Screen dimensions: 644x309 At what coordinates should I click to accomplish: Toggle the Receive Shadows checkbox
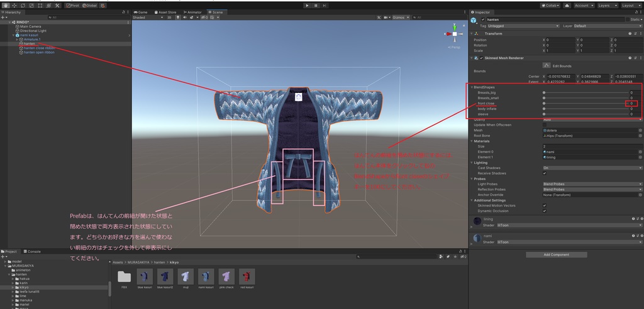tap(545, 173)
